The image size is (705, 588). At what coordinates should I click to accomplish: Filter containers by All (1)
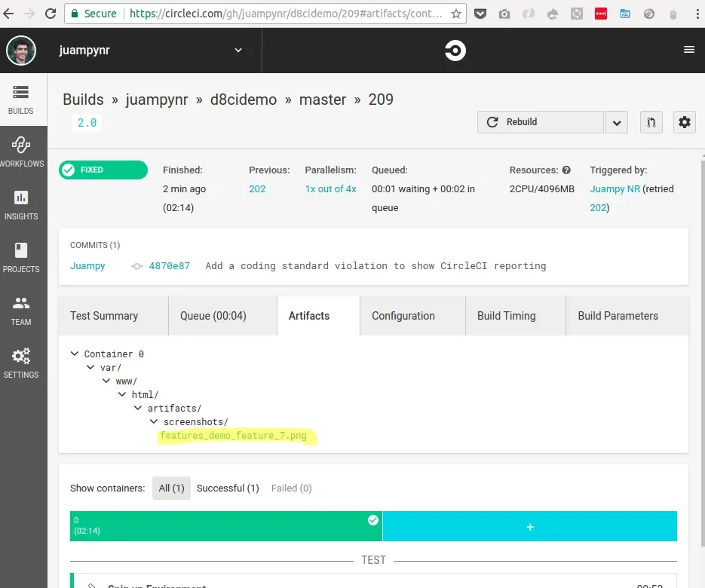171,488
